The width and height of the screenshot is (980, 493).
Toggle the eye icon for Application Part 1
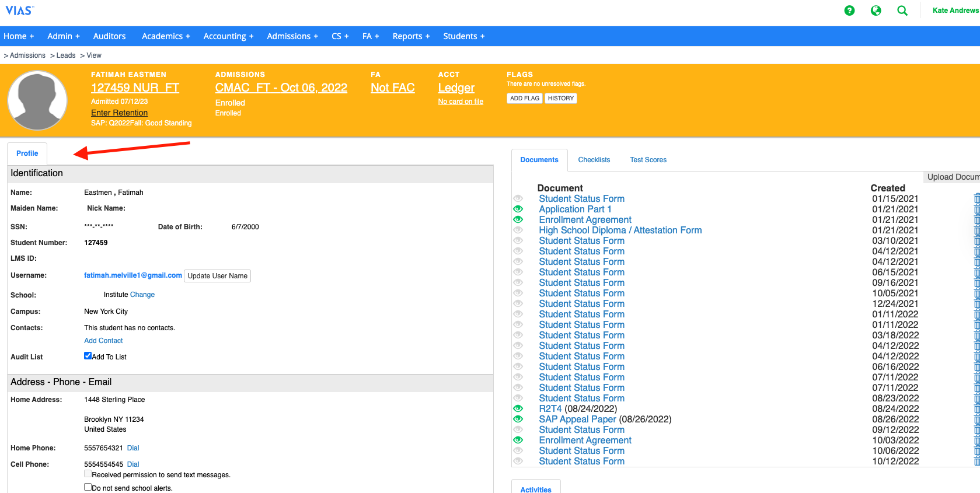(518, 209)
